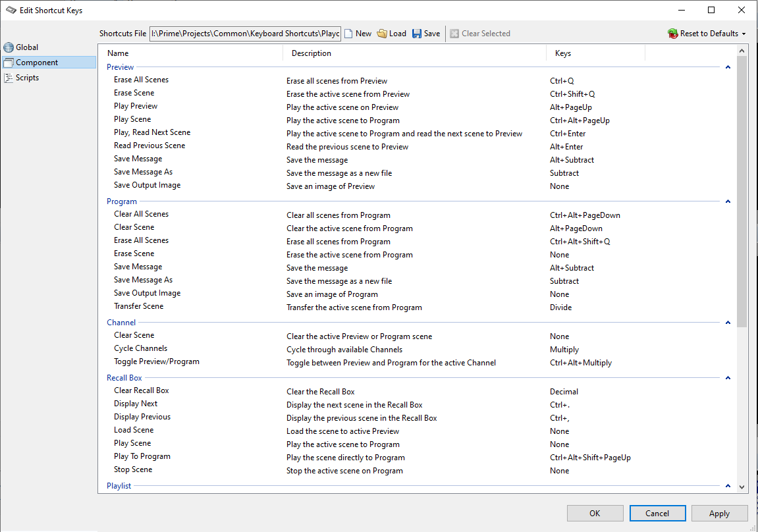This screenshot has width=758, height=532.
Task: Click the Reset to Defaults icon
Action: (x=672, y=34)
